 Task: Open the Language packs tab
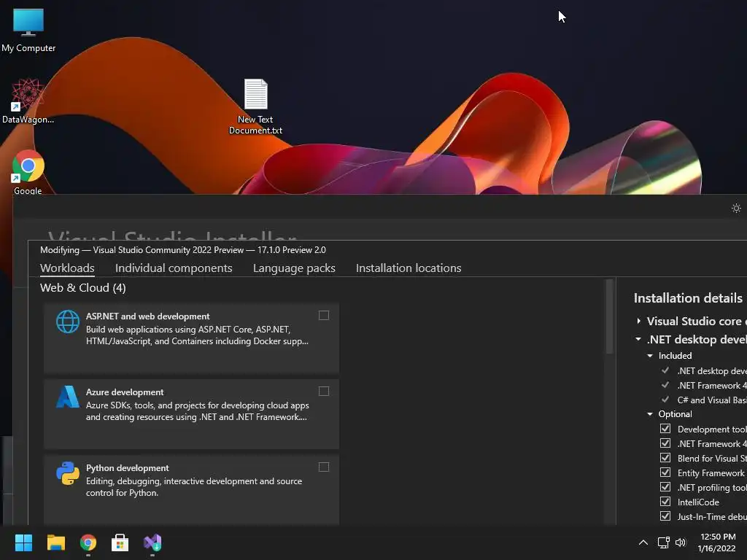[x=294, y=268]
